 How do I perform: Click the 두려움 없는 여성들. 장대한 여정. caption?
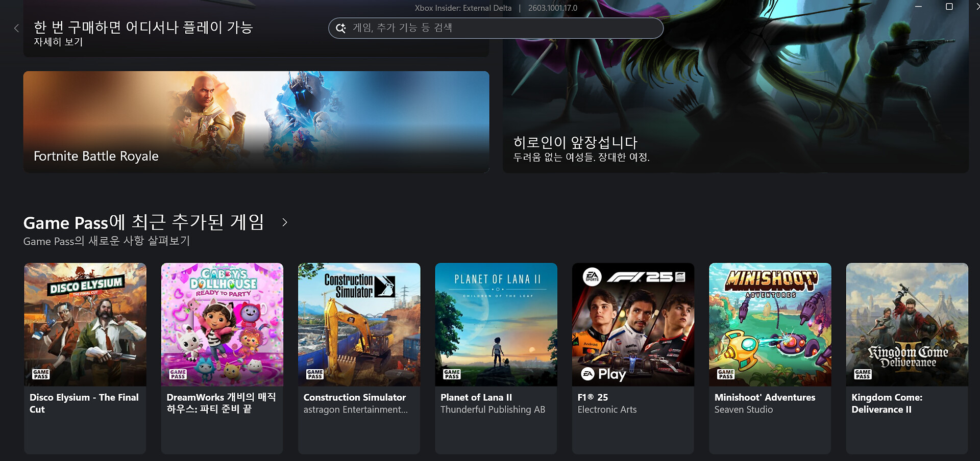coord(581,157)
